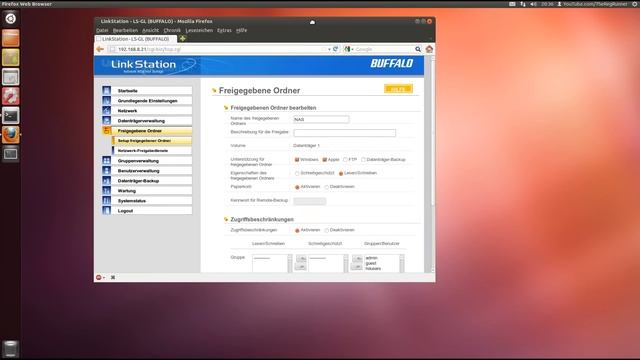Open the Lesezeichen menu
Viewport: 640px width, 360px height.
point(199,30)
